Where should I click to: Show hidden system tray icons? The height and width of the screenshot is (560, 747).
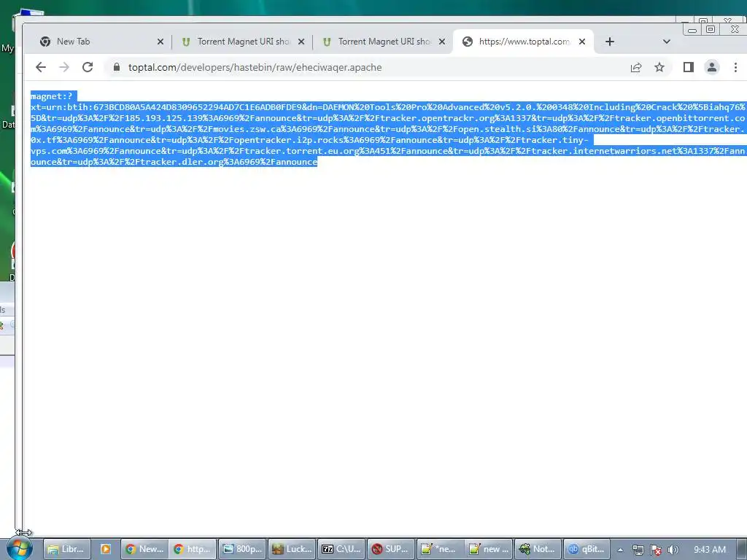(620, 550)
